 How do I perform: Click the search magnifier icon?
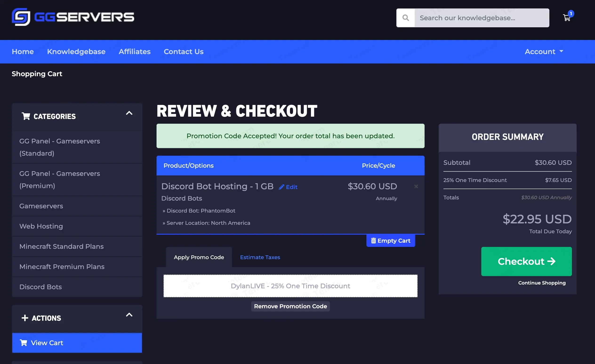click(406, 18)
